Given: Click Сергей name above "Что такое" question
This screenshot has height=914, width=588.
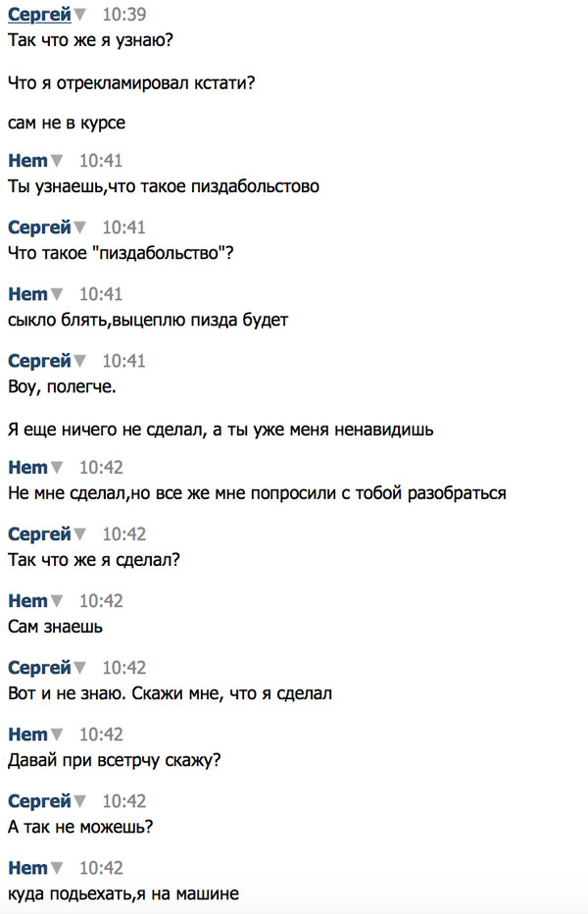Looking at the screenshot, I should [x=39, y=228].
